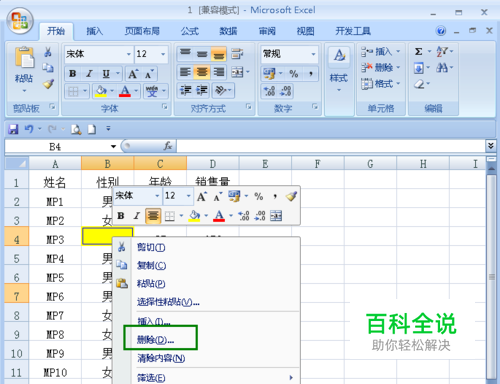Click the Clear eraser icon
This screenshot has width=500, height=384.
419,84
